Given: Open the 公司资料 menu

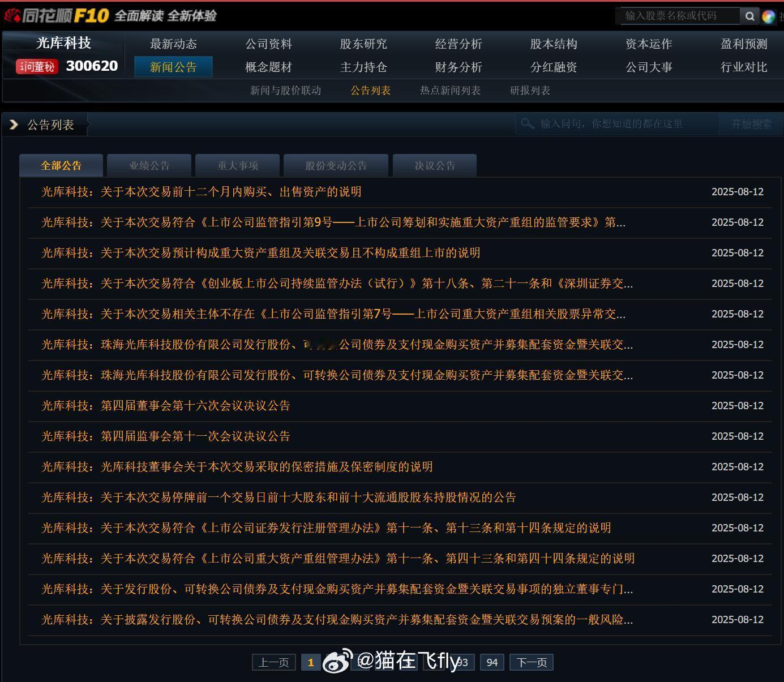Looking at the screenshot, I should tap(269, 44).
